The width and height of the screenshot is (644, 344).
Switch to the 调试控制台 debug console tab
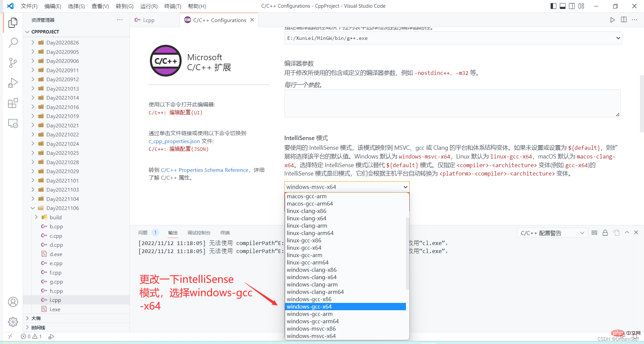[199, 233]
